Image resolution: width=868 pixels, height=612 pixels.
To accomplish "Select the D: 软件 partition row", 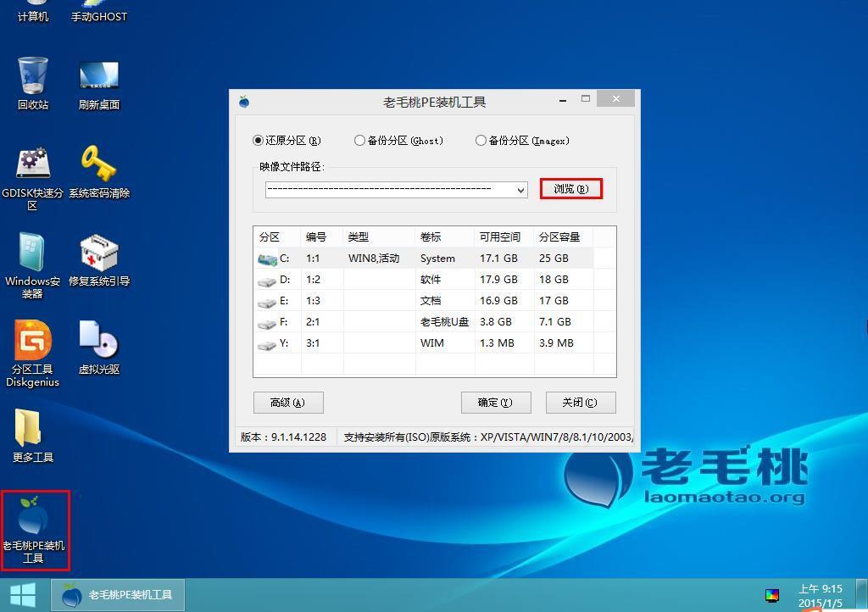I will coord(381,279).
